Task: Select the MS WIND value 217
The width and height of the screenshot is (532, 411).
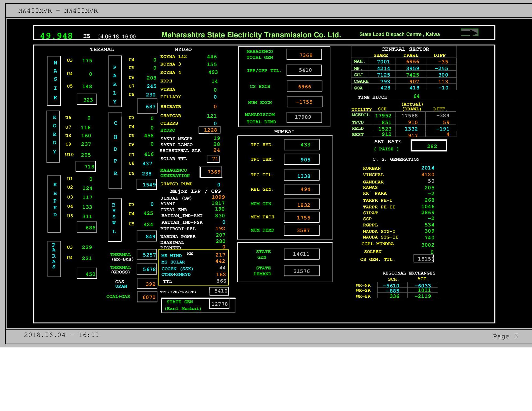Action: pyautogui.click(x=220, y=255)
